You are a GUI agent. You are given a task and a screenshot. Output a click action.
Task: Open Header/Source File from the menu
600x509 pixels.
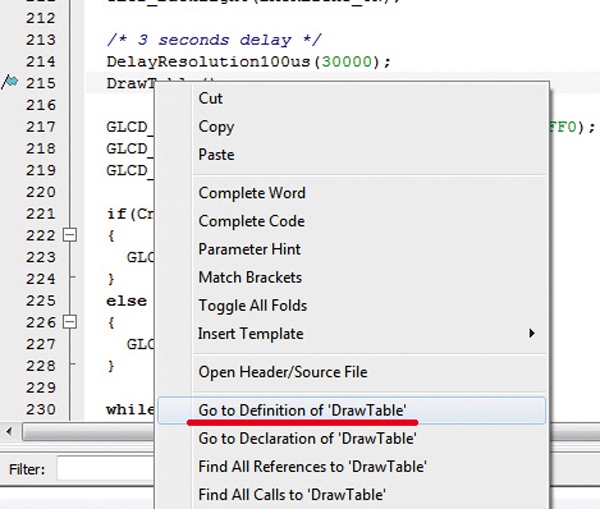(283, 372)
